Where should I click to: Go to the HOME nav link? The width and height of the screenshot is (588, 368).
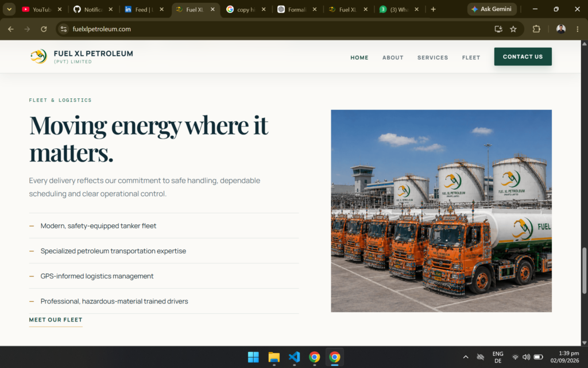click(359, 57)
